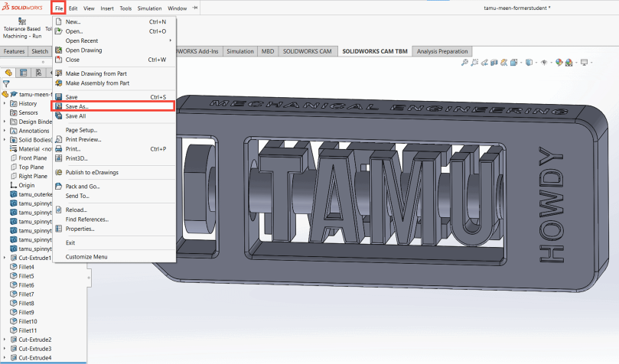Select the PropertyManager tab icon

23,73
